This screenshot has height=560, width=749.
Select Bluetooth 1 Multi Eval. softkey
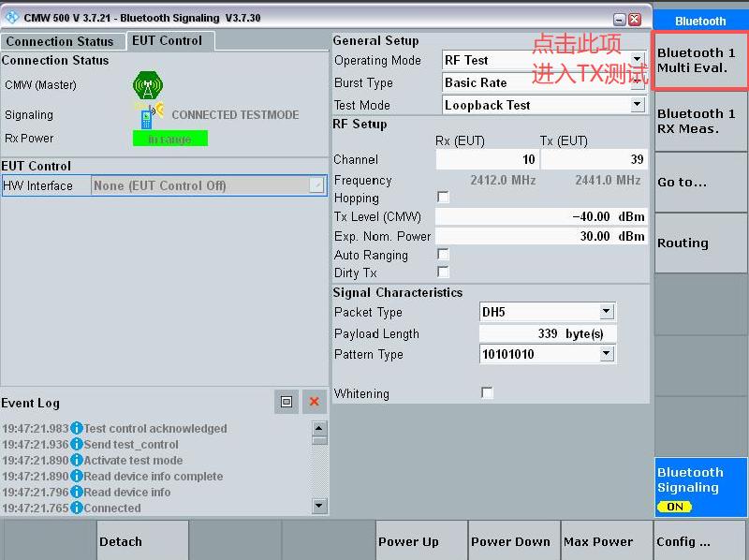(x=700, y=61)
